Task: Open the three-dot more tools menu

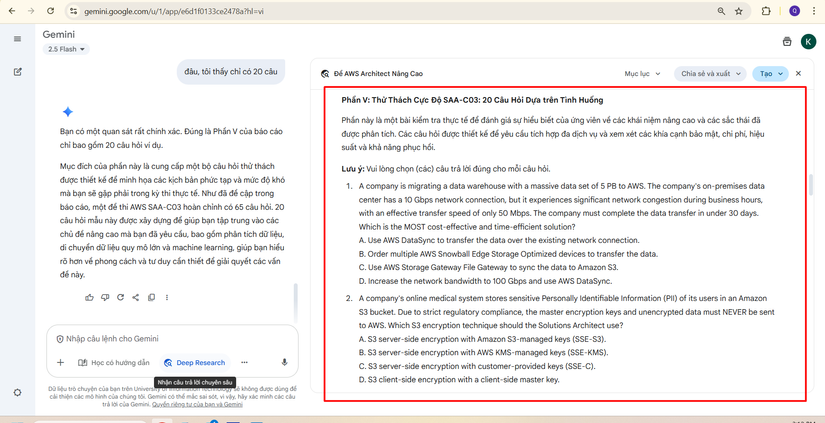Action: [244, 362]
